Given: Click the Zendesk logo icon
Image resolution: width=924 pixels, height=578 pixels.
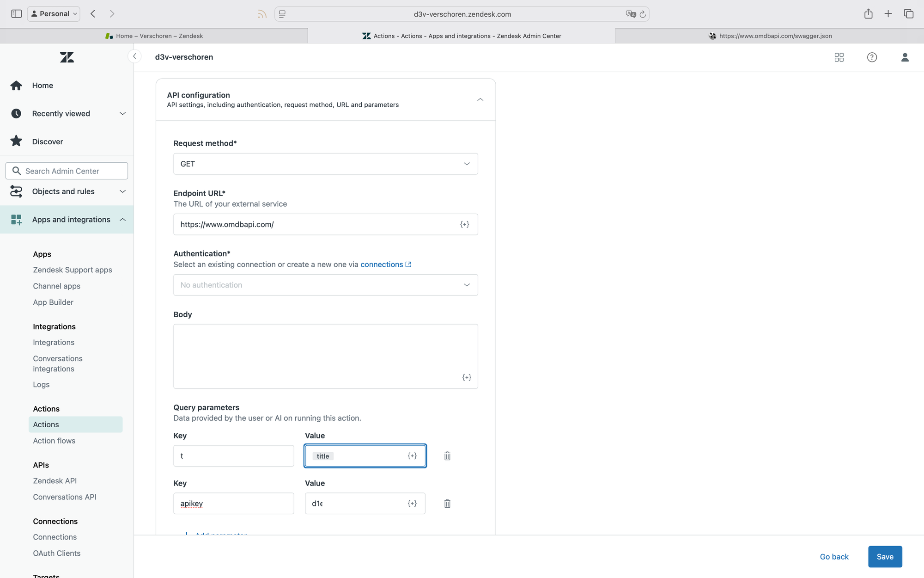Looking at the screenshot, I should (67, 57).
